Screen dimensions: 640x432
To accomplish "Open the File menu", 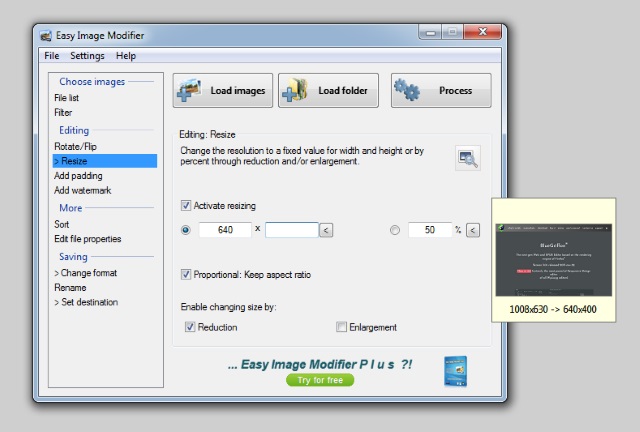I will tap(51, 56).
